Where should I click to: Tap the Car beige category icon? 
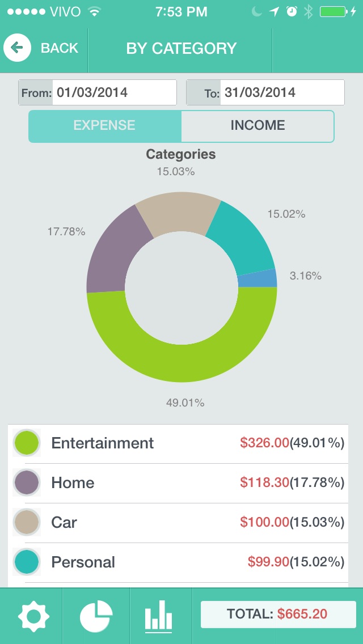click(x=26, y=523)
